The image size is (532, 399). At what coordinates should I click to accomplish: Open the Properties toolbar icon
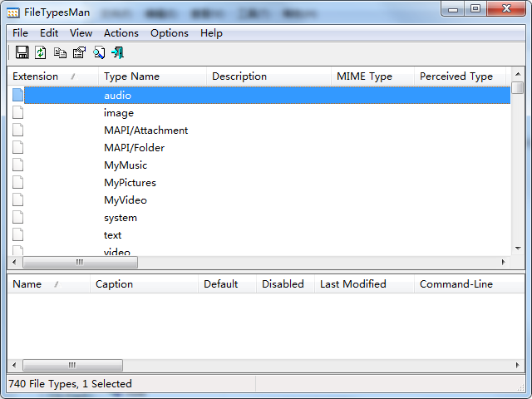coord(80,52)
